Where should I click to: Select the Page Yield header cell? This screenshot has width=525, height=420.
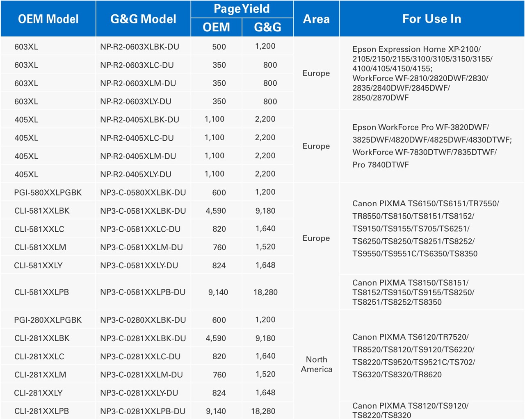point(242,9)
